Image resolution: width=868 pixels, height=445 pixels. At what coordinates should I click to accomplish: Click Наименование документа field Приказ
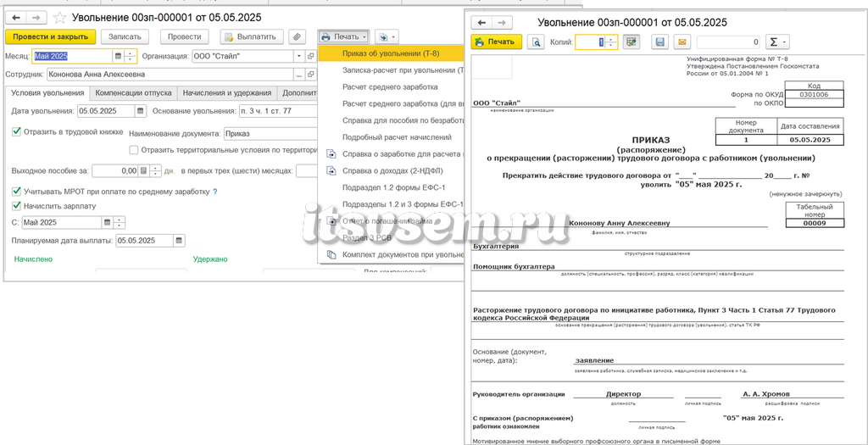click(x=270, y=133)
